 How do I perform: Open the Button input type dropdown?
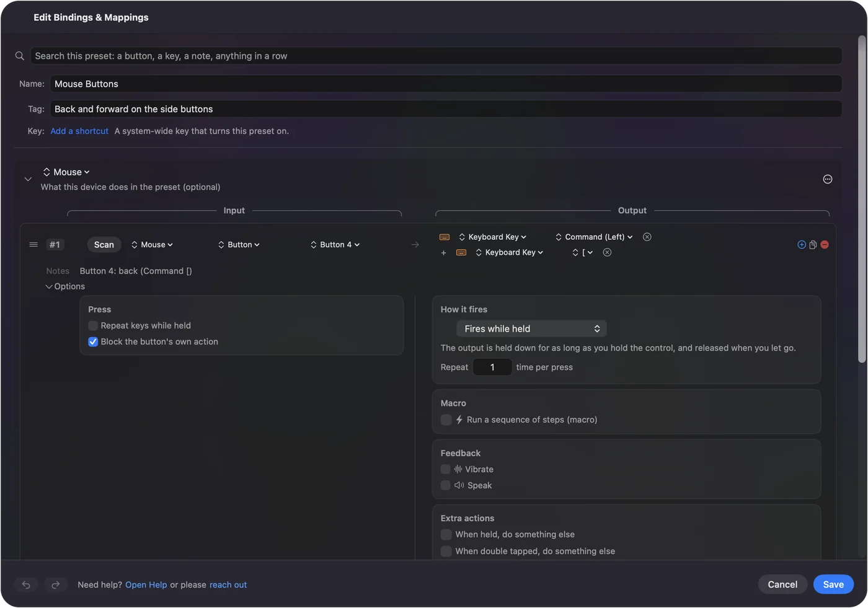239,245
